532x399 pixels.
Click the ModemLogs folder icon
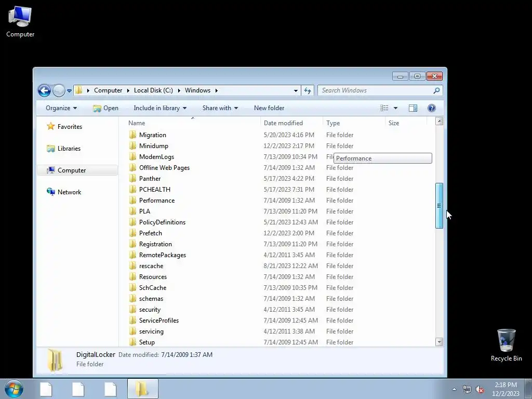[x=132, y=156]
